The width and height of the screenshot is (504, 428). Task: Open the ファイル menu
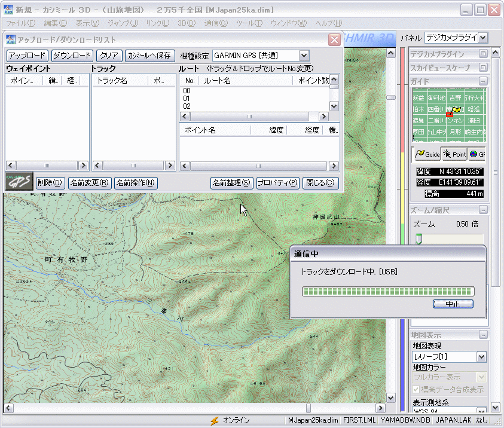point(20,23)
